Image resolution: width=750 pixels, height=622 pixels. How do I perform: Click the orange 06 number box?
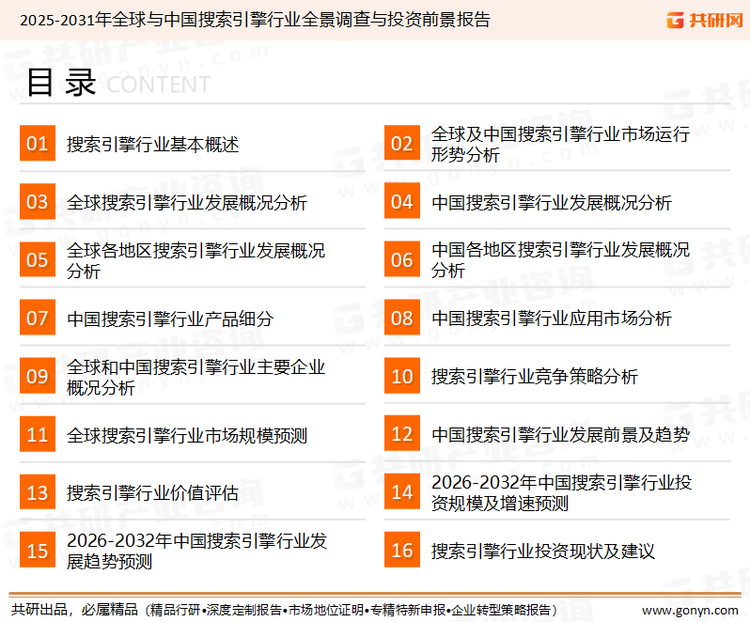(x=402, y=259)
